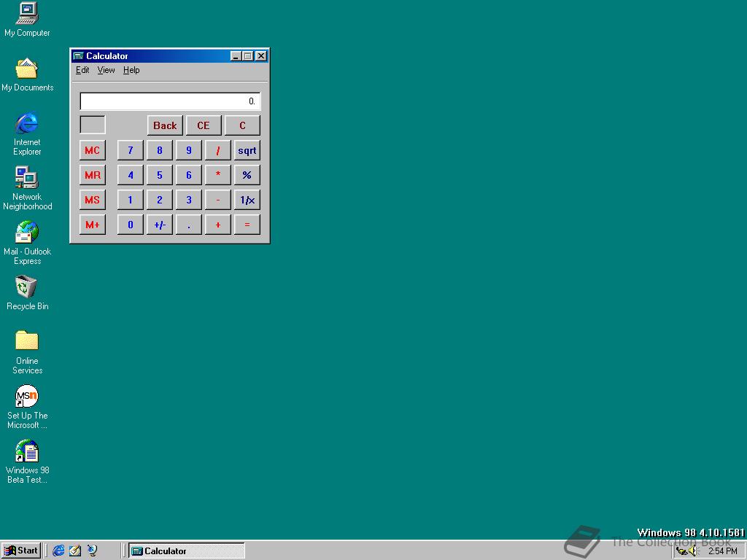Image resolution: width=747 pixels, height=560 pixels.
Task: Click calculator digit 3 button
Action: [189, 200]
